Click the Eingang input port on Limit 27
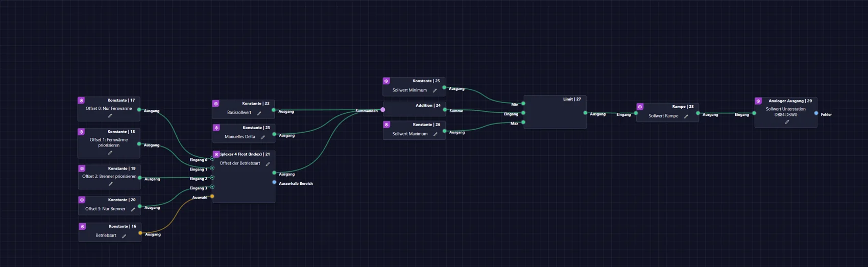Screen dimensions: 868x267 point(523,113)
